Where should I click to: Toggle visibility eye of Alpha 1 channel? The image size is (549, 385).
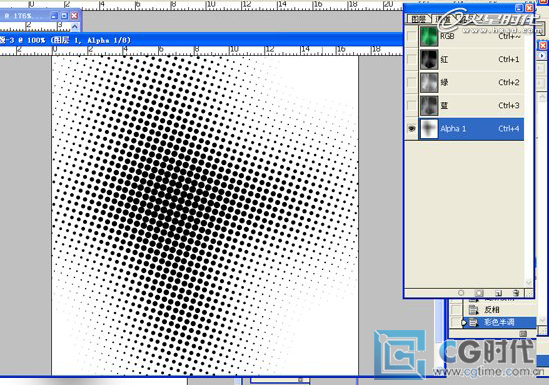coord(412,129)
